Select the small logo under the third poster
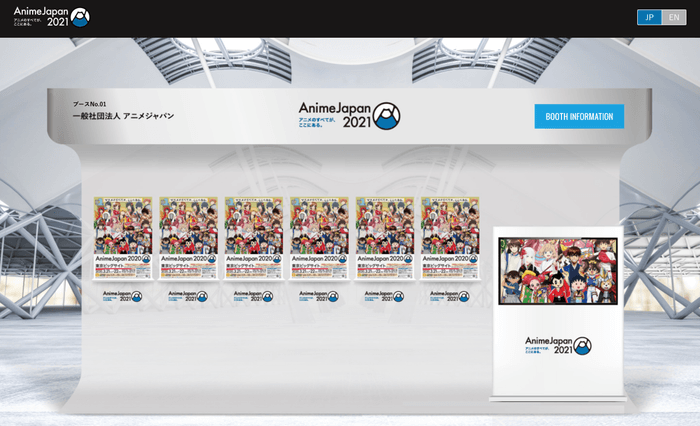 click(254, 296)
